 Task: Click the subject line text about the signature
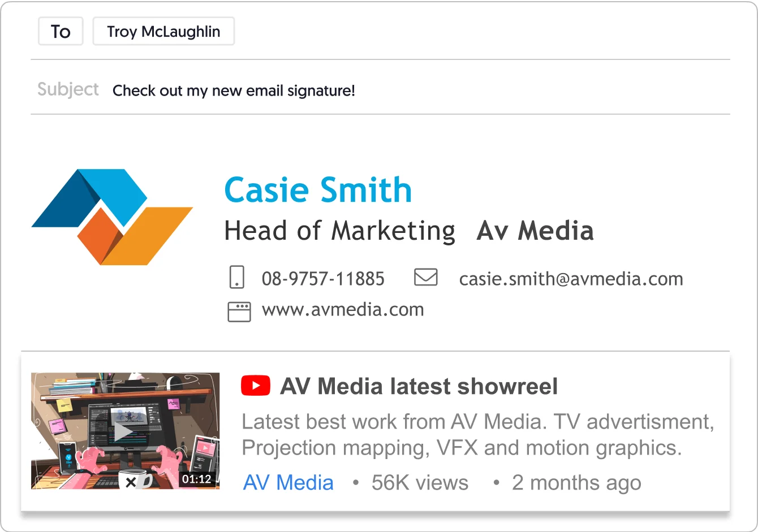tap(234, 90)
